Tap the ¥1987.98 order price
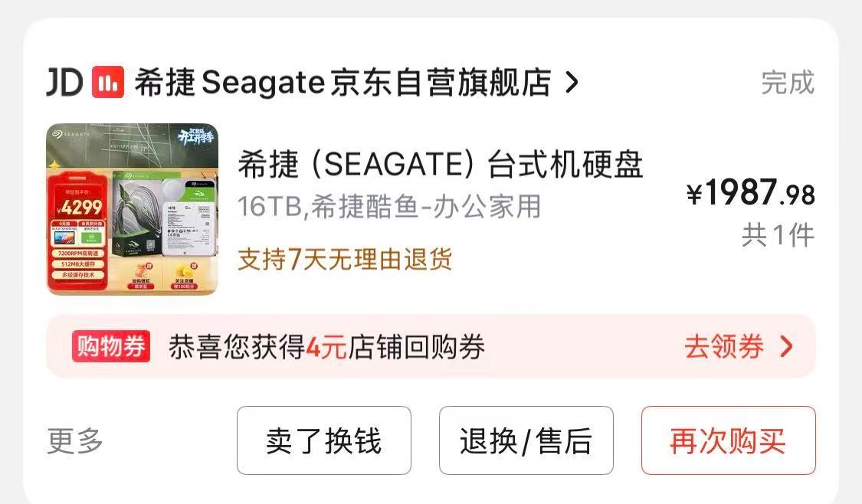This screenshot has height=504, width=862. coord(751,193)
